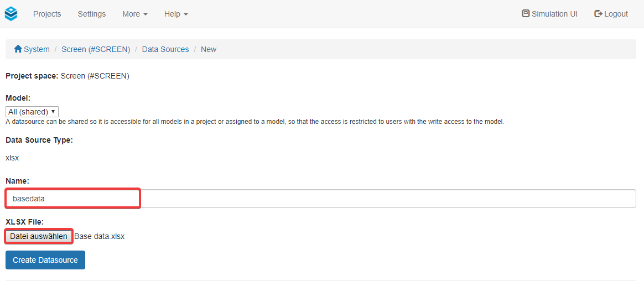
Task: Click the 'Name:' field label
Action: click(x=17, y=181)
